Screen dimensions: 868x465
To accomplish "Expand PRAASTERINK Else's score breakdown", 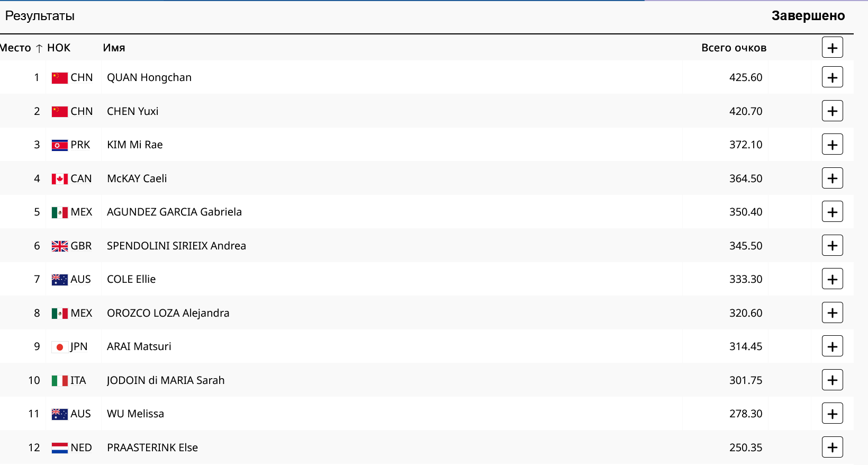I will click(x=832, y=448).
